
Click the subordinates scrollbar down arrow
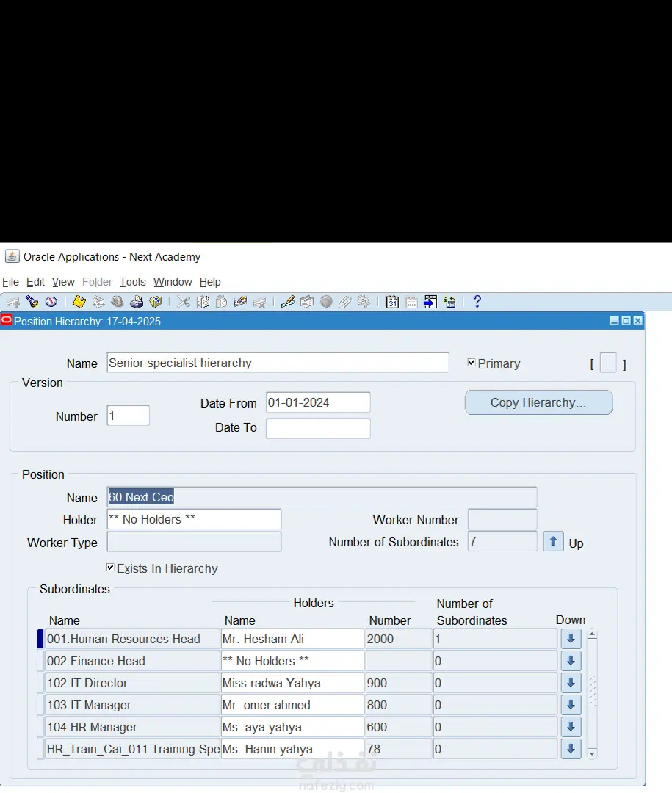pyautogui.click(x=592, y=753)
